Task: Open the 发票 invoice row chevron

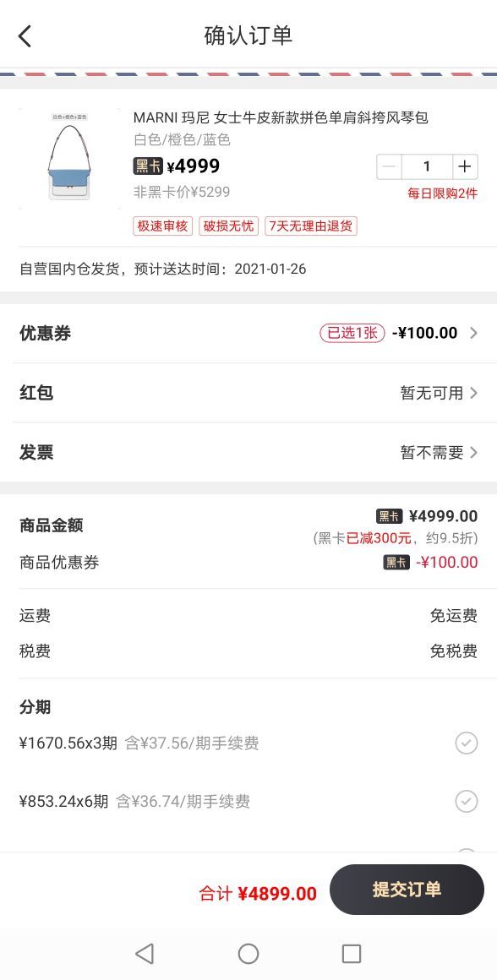Action: tap(473, 453)
